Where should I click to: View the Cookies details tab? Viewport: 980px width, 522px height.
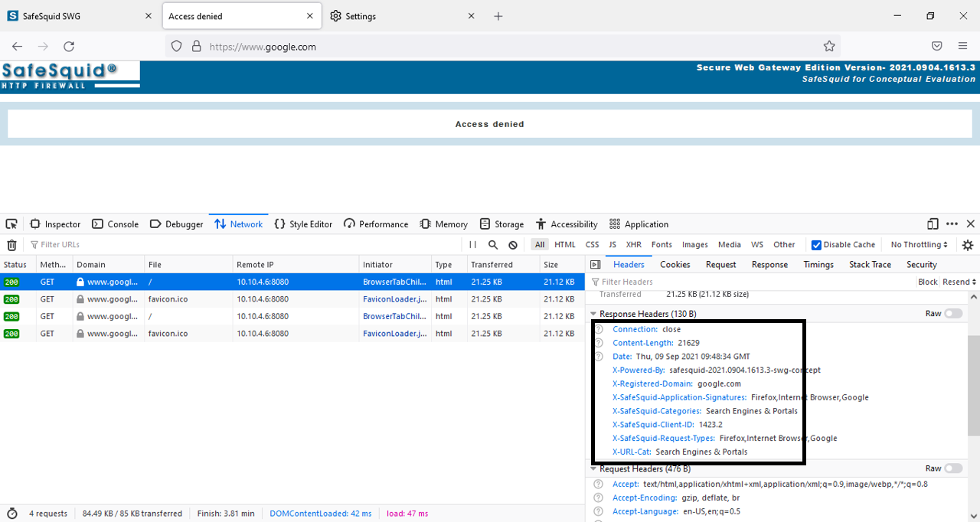(675, 265)
